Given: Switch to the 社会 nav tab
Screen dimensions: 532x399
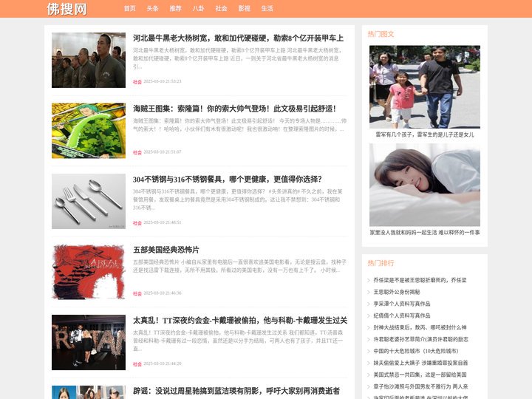Looking at the screenshot, I should [x=221, y=8].
